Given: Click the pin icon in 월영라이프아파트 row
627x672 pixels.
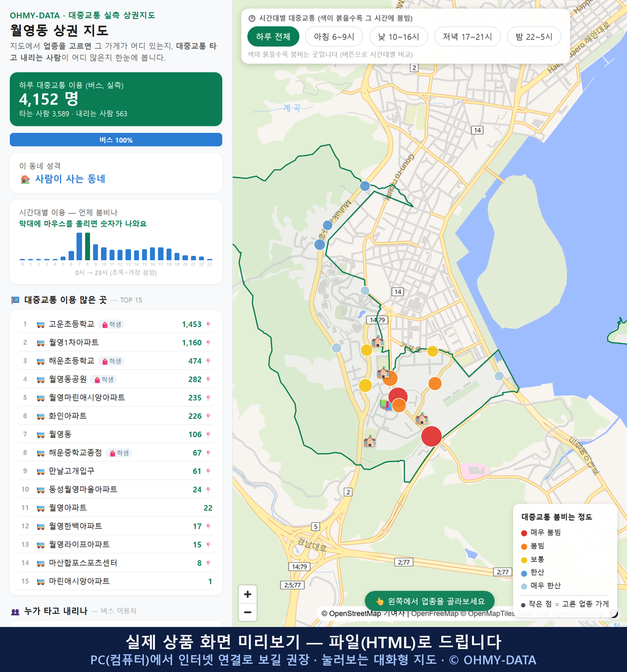Looking at the screenshot, I should 208,545.
